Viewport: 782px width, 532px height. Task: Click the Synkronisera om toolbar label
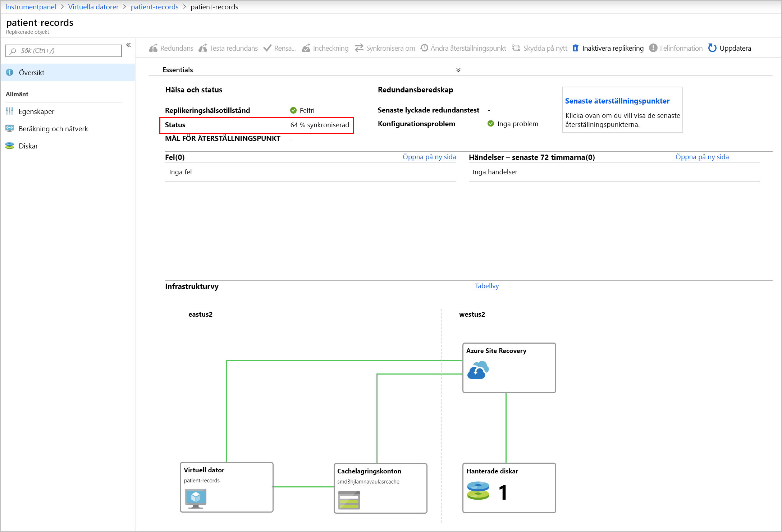[390, 48]
